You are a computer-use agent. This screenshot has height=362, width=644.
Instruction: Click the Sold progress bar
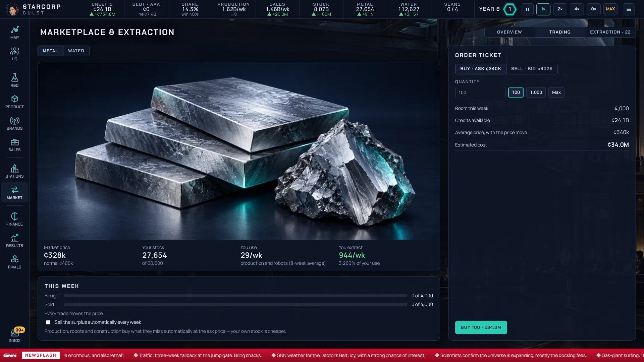(x=235, y=305)
